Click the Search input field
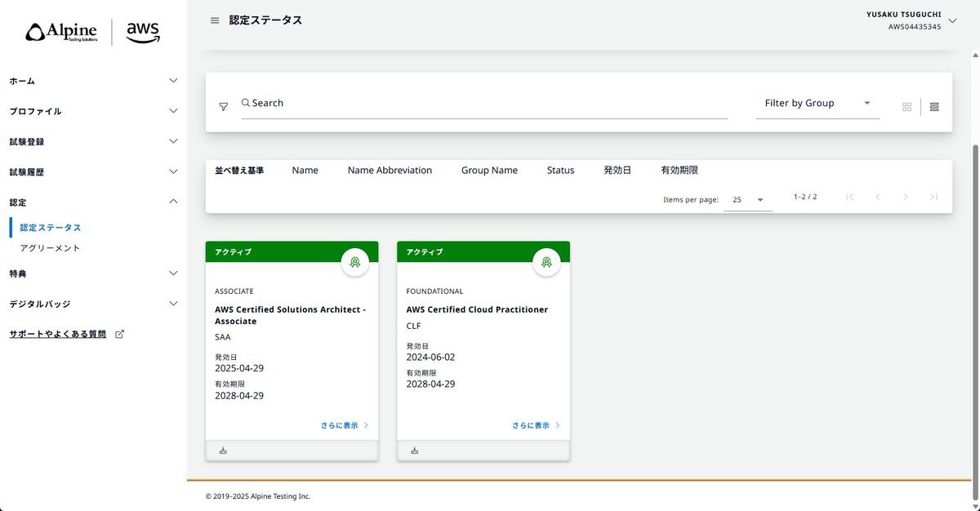980x511 pixels. (483, 104)
